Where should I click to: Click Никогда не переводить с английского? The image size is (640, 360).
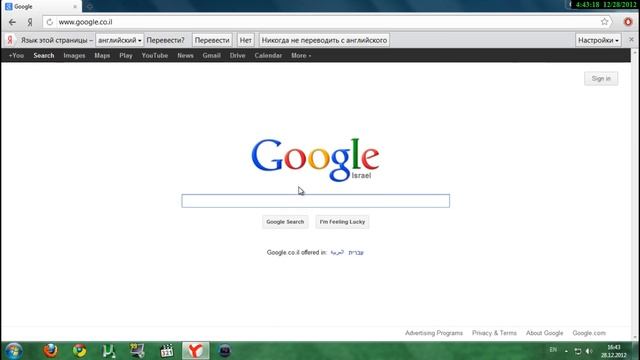(324, 40)
